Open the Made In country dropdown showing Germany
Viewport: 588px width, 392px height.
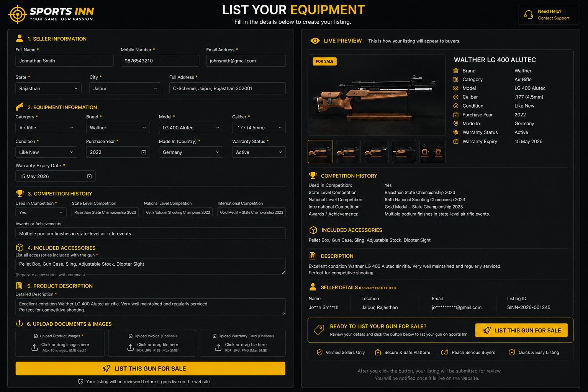click(x=191, y=152)
